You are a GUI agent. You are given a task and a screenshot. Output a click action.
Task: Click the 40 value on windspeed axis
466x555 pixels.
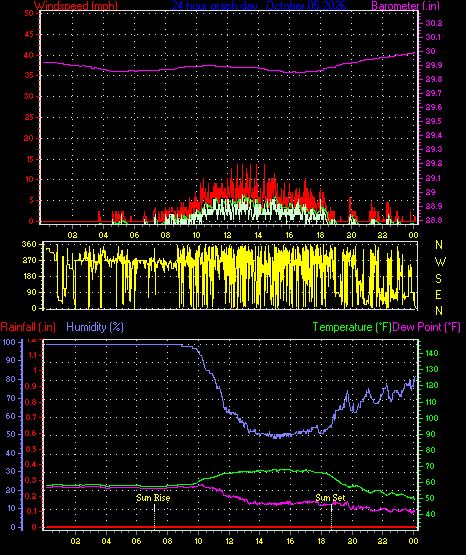[29, 55]
